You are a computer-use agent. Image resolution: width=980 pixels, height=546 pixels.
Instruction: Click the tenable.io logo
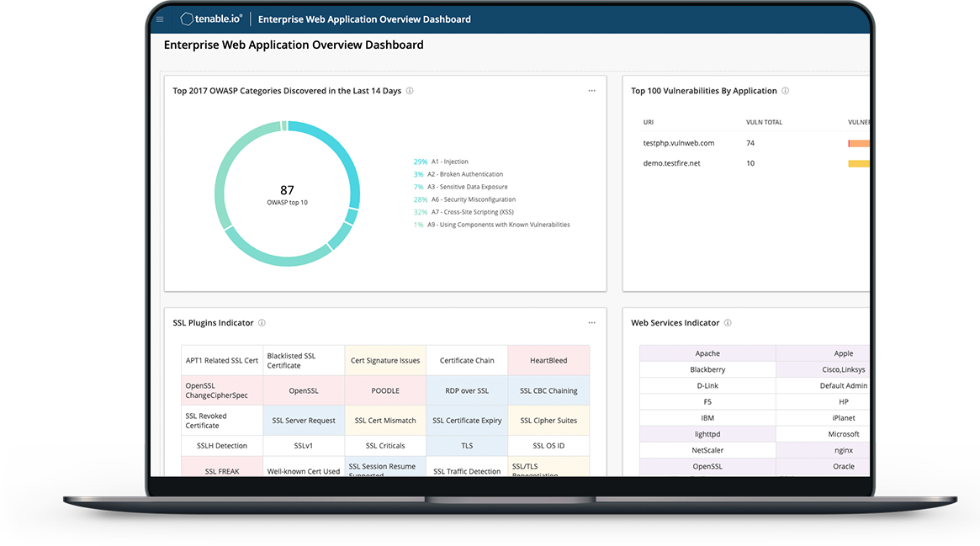pos(210,19)
